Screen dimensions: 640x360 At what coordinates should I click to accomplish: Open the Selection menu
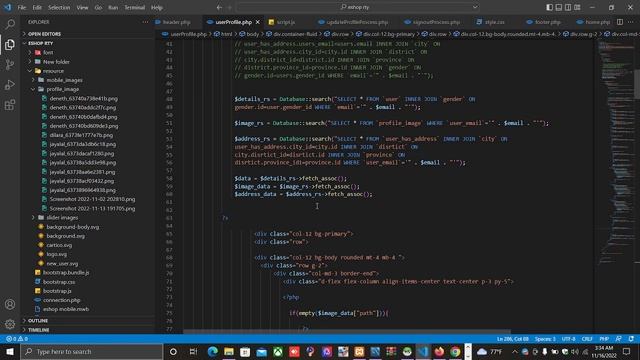59,7
